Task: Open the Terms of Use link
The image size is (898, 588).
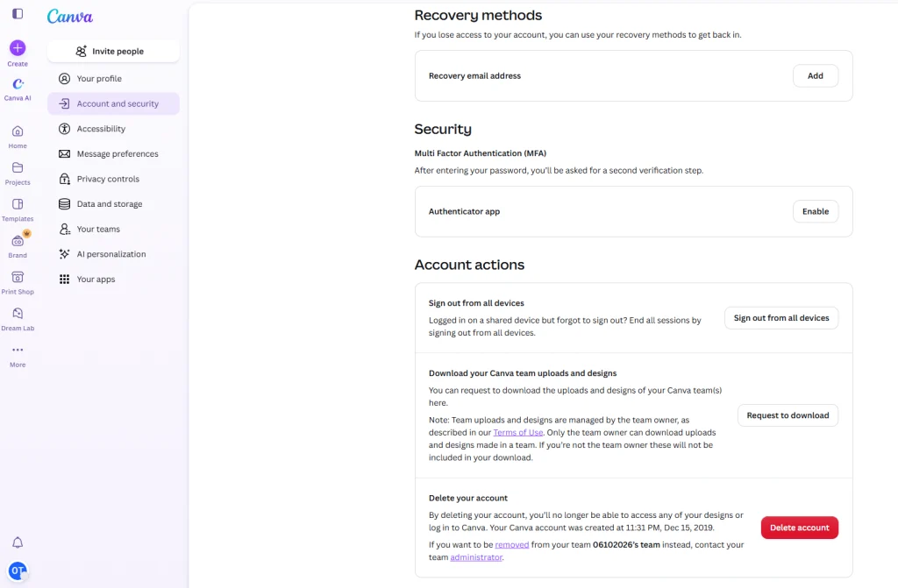Action: coord(517,432)
